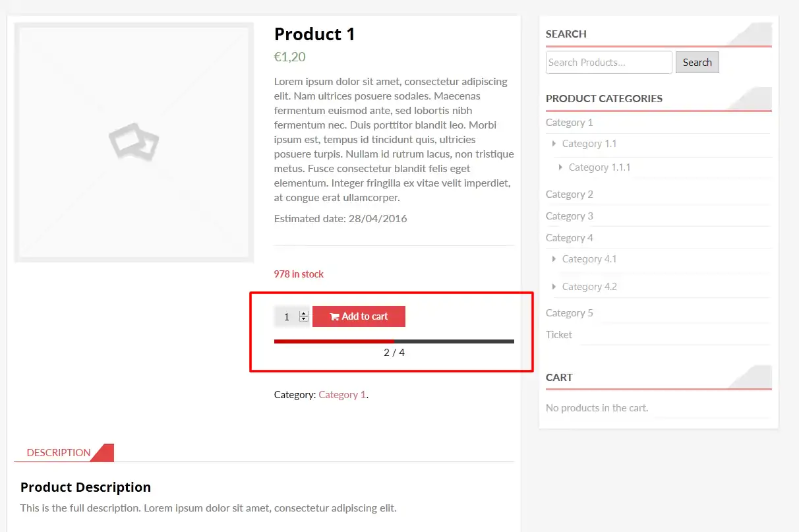Expand the Category 1.1 subcategory
Viewport: 799px width, 532px height.
[x=554, y=144]
